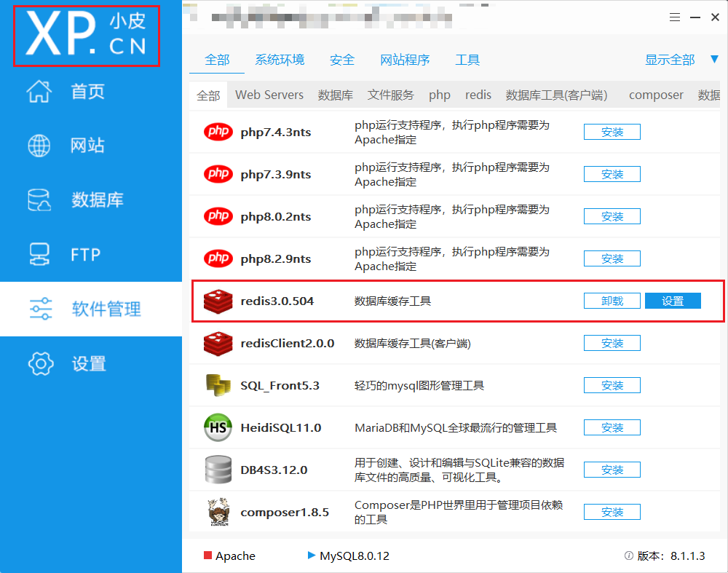Click the blue MySQL8.0.12 running arrow icon
This screenshot has width=728, height=573.
coord(312,556)
